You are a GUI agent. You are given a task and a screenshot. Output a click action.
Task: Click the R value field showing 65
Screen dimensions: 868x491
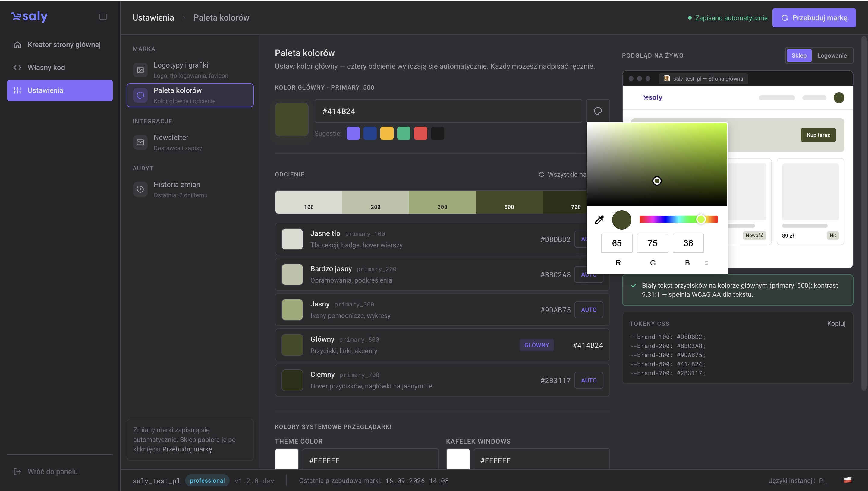617,243
